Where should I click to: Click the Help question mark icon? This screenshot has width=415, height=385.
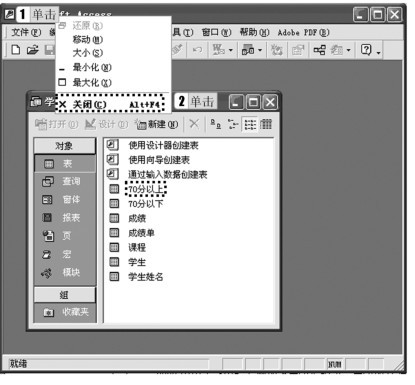click(x=366, y=50)
